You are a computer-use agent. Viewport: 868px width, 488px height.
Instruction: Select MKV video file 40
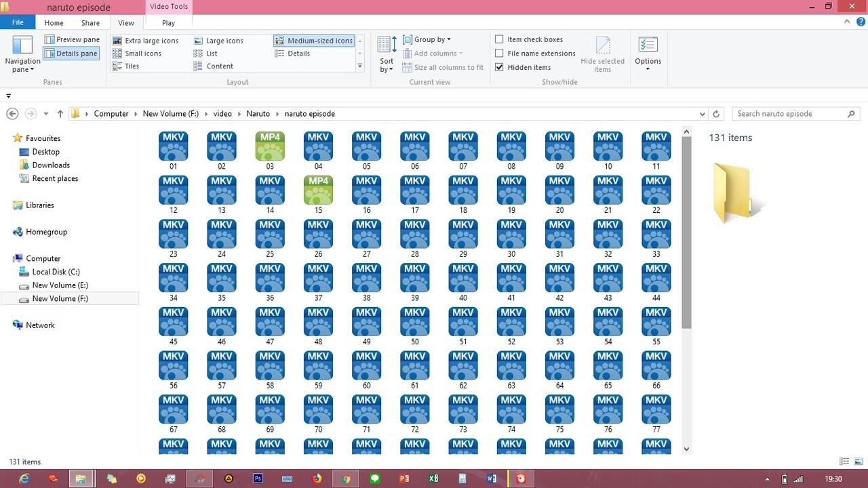click(x=463, y=283)
